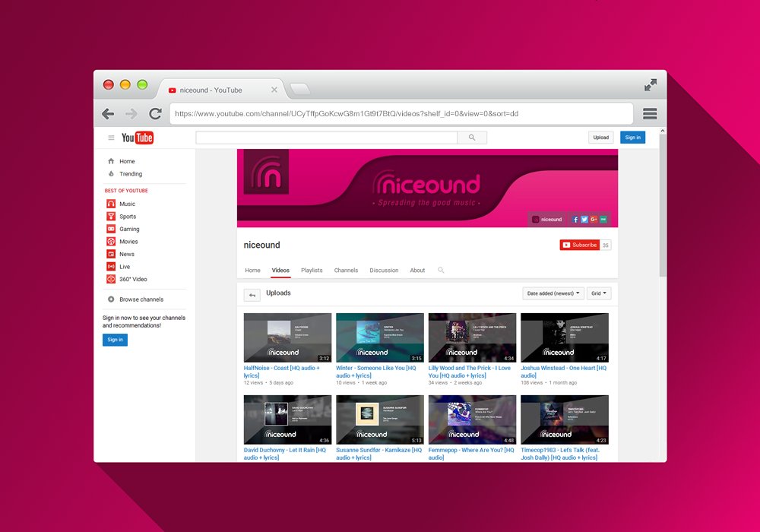This screenshot has width=760, height=532.
Task: Open the News channel icon
Action: (112, 254)
